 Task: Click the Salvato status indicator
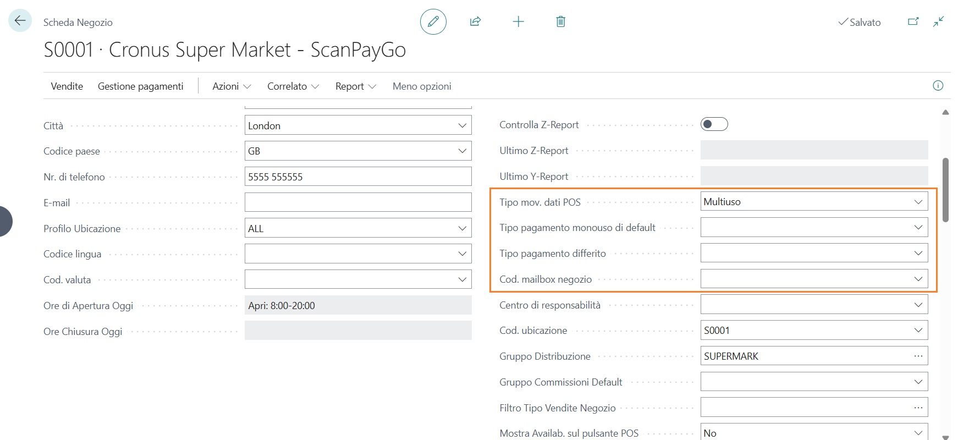point(859,23)
